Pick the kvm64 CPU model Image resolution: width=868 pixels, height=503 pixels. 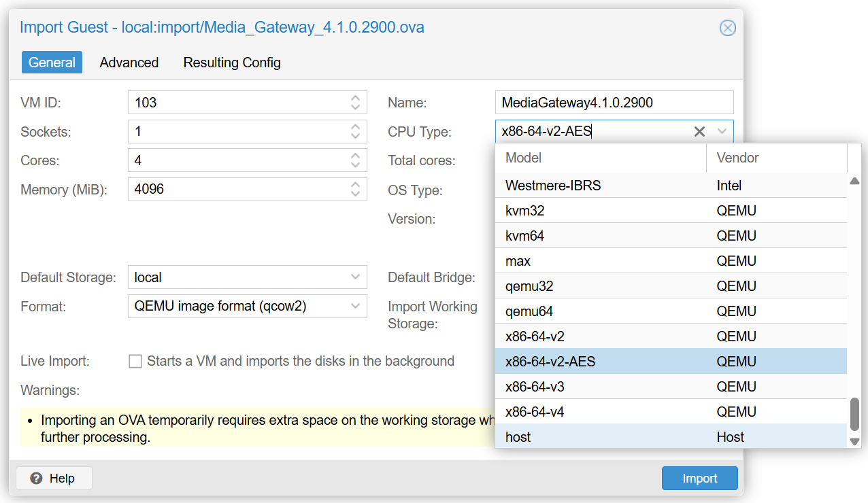pos(524,236)
